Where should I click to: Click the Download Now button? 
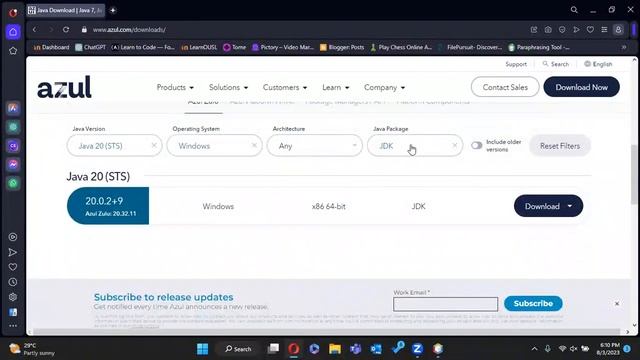[581, 87]
